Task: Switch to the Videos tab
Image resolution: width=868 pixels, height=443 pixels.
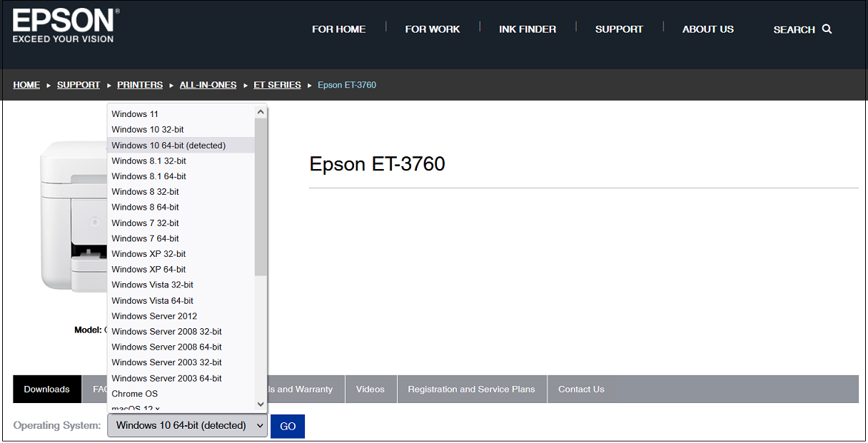Action: (x=370, y=389)
